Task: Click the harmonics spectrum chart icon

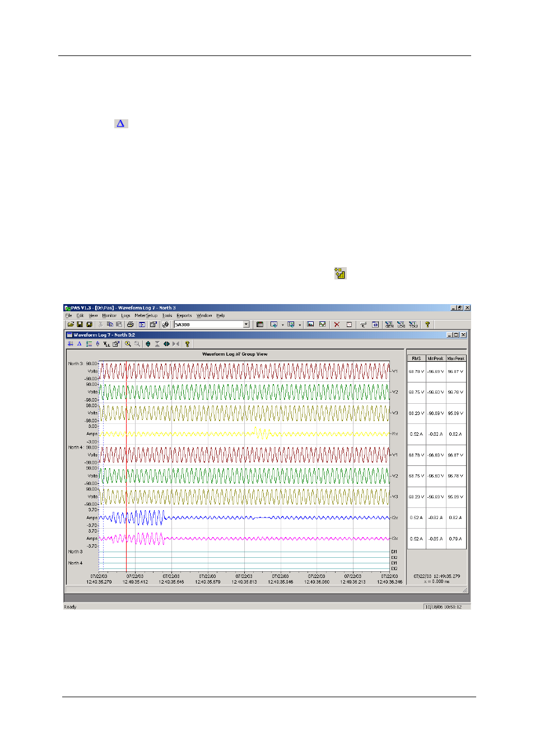Action: tap(310, 324)
